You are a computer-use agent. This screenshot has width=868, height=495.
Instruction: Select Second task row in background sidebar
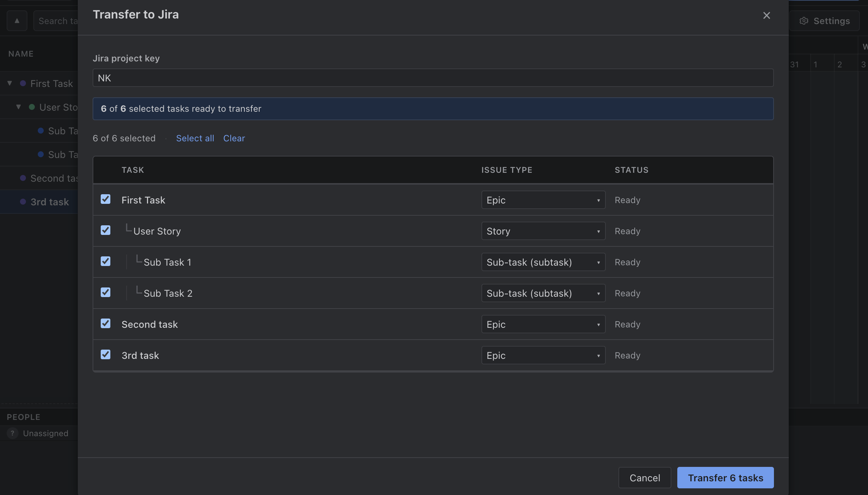click(x=39, y=178)
